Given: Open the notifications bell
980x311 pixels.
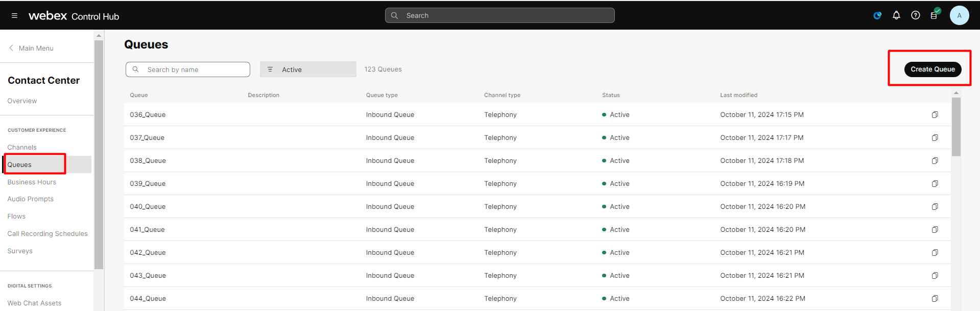Looking at the screenshot, I should tap(896, 15).
